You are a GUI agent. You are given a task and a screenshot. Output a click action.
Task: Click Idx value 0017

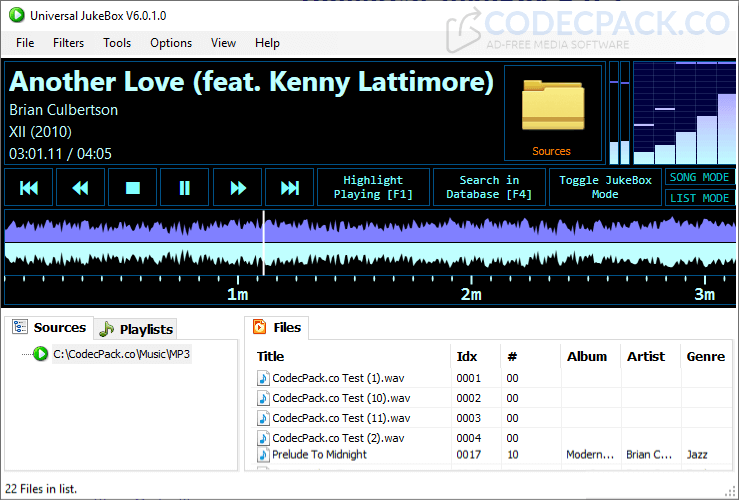point(468,454)
